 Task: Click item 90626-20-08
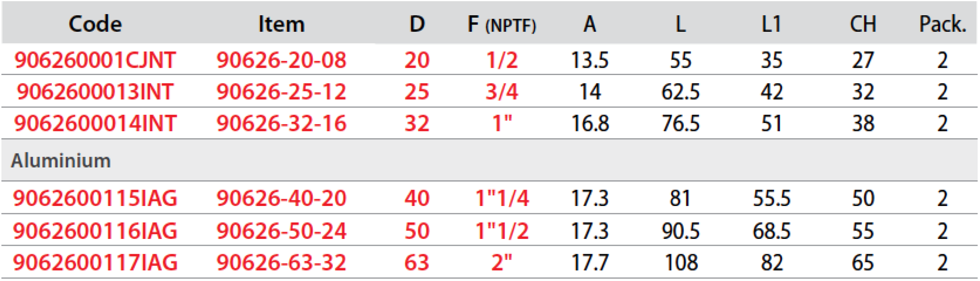tap(281, 60)
